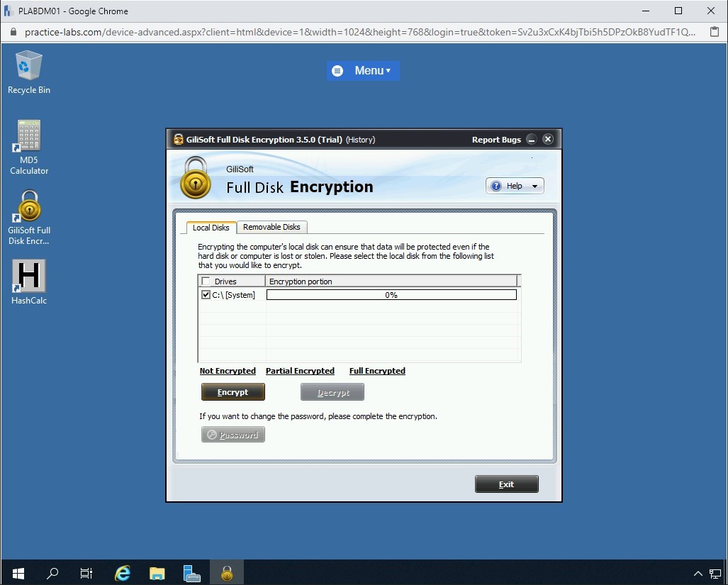Screen dimensions: 728x585
Task: Show hidden system tray icons
Action: click(x=698, y=573)
